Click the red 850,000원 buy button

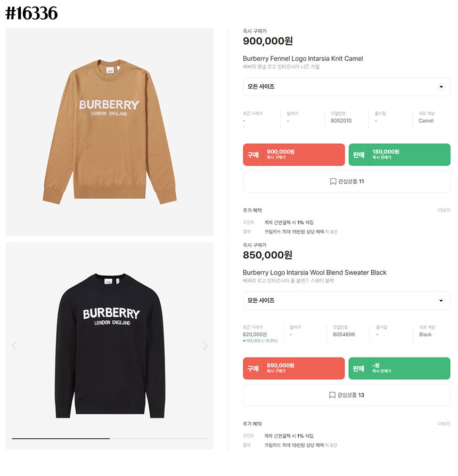tap(293, 368)
